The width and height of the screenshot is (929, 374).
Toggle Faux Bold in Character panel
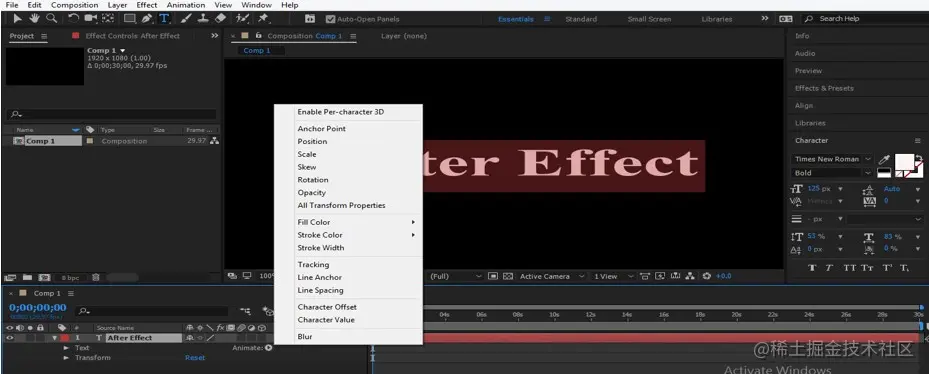812,268
